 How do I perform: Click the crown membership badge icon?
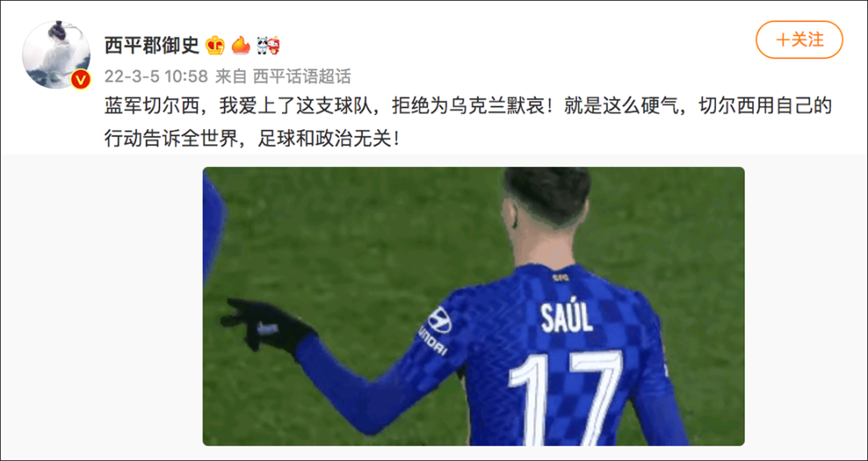[x=215, y=46]
